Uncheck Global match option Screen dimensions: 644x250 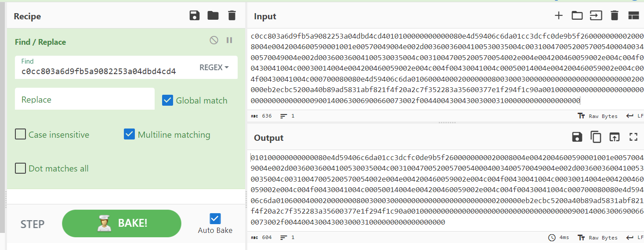coord(167,100)
